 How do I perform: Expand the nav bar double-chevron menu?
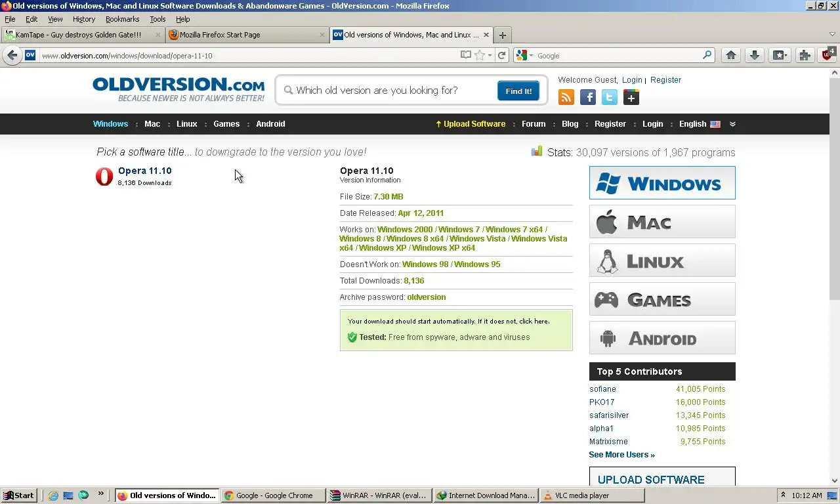tap(732, 124)
